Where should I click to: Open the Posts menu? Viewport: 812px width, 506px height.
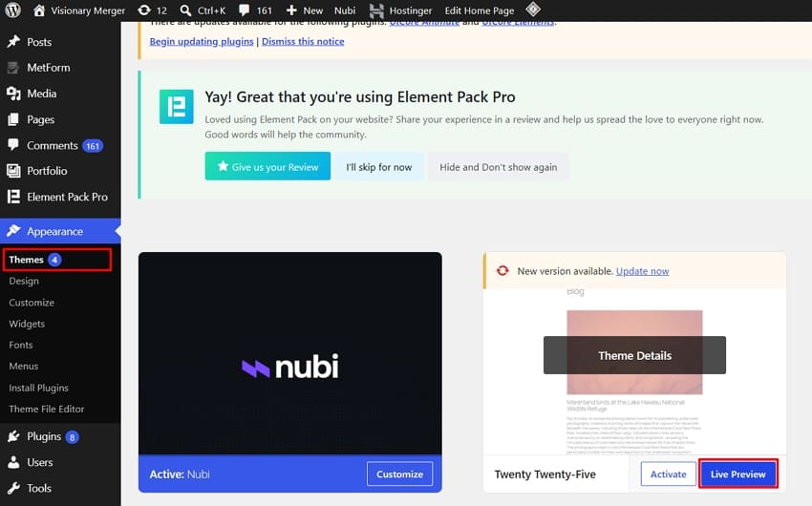click(39, 42)
